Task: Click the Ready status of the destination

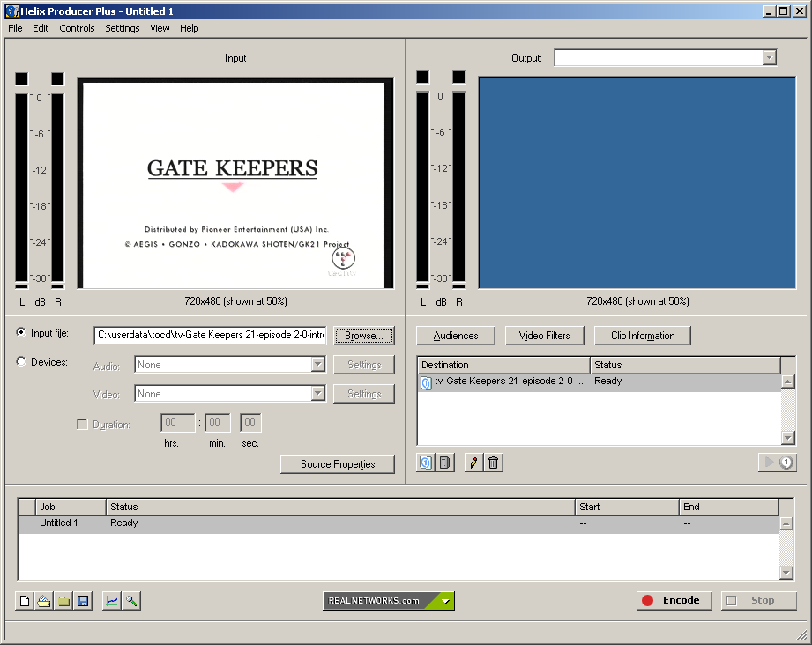Action: (x=608, y=381)
